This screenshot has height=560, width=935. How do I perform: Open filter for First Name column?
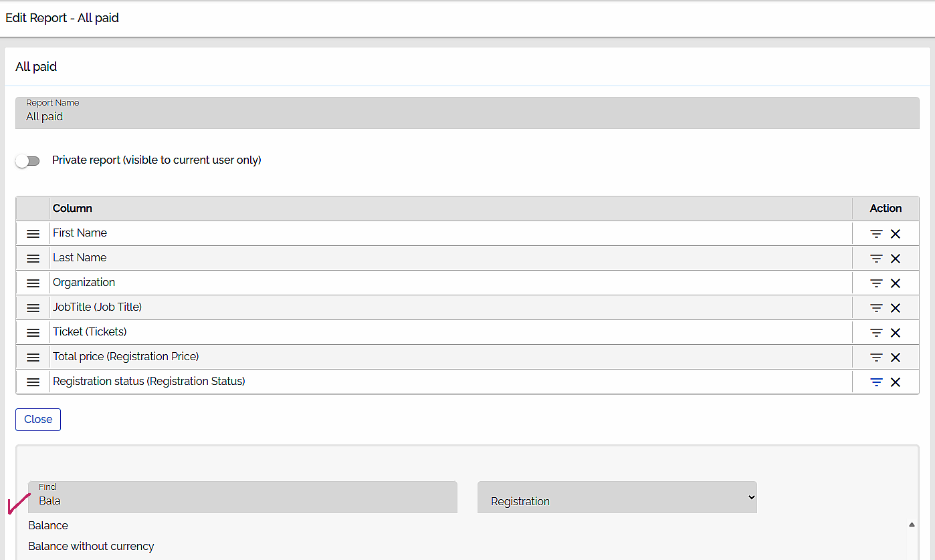[876, 234]
